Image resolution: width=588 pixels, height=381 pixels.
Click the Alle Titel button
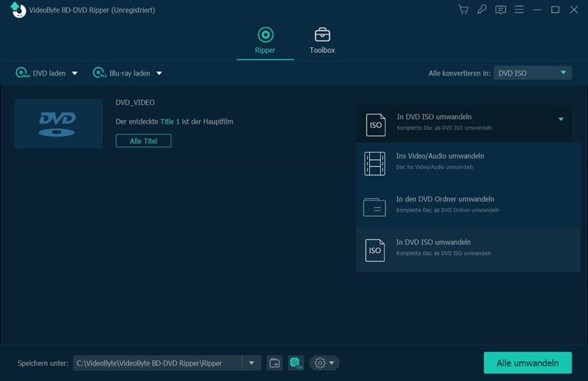click(143, 141)
